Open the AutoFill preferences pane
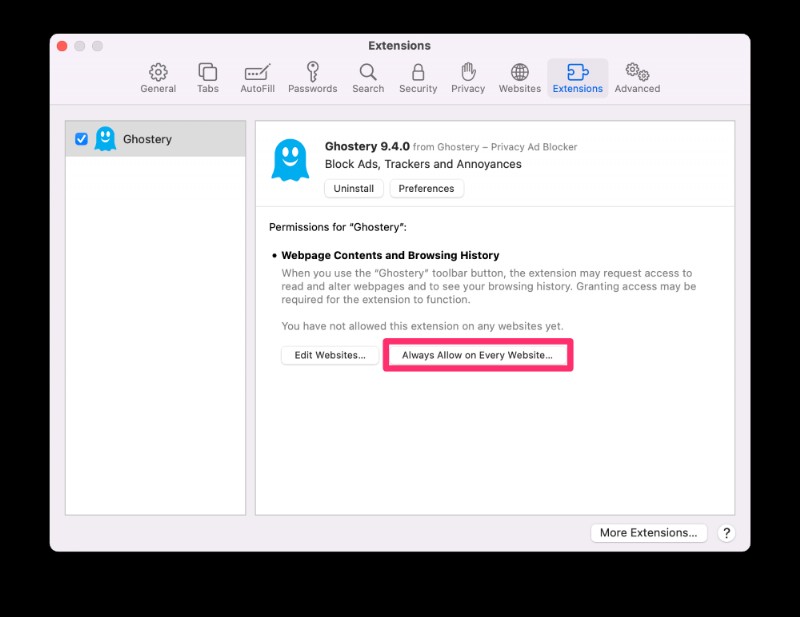This screenshot has height=617, width=800. (257, 78)
